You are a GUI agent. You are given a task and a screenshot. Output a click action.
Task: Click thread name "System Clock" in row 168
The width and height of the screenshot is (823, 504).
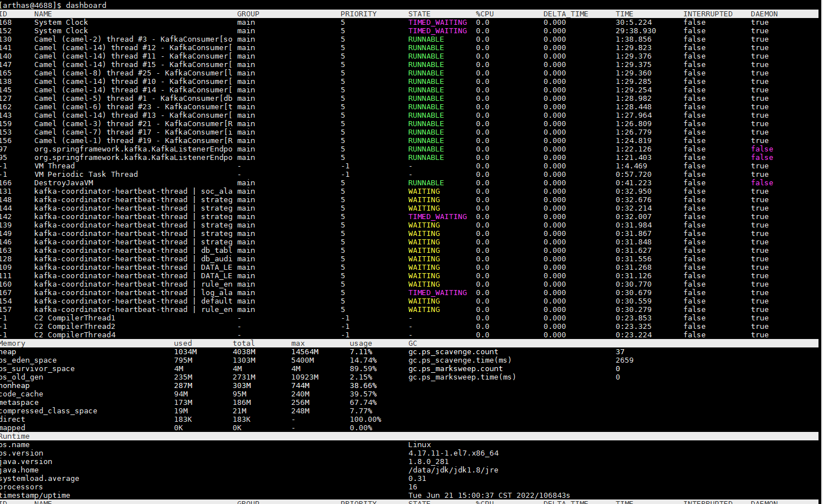pyautogui.click(x=61, y=23)
